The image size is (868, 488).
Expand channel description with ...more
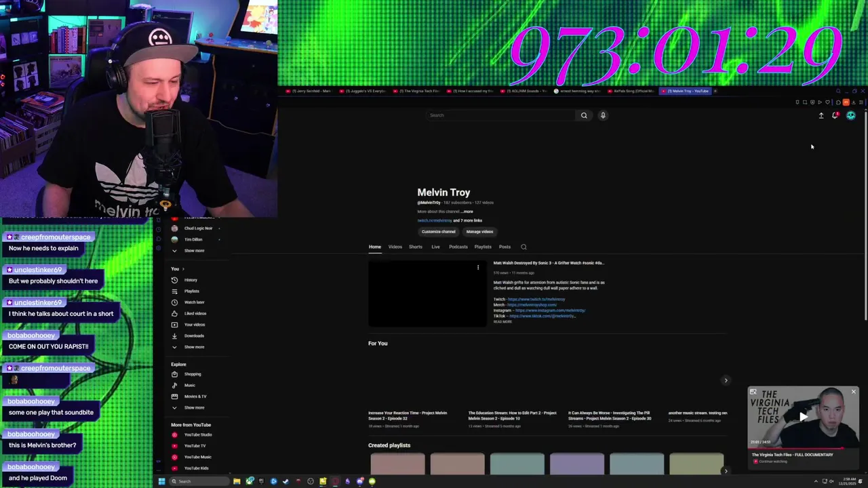(x=467, y=211)
